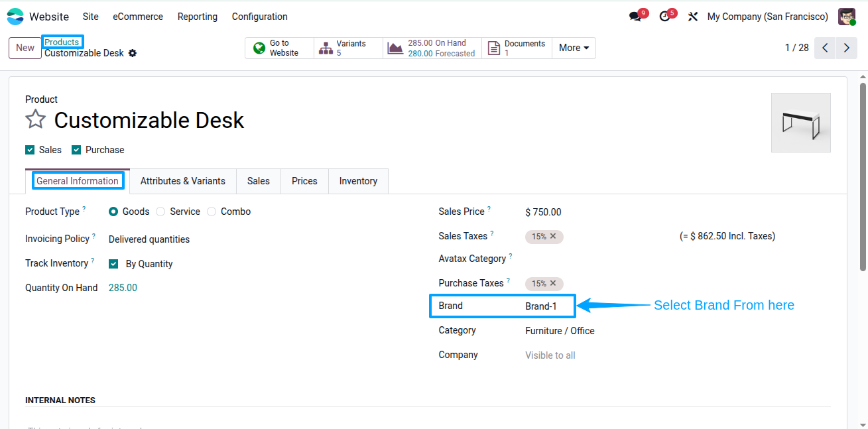Click the Website app name
The image size is (868, 429).
tap(49, 17)
